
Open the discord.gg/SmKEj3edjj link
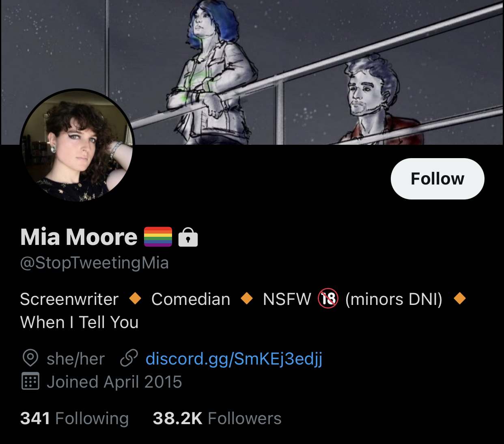[234, 359]
